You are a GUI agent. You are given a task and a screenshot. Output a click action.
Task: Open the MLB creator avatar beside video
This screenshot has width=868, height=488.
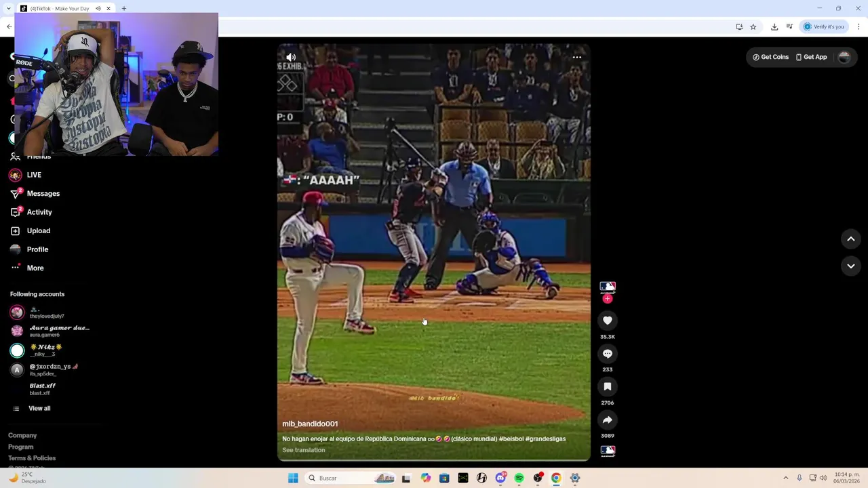pyautogui.click(x=608, y=287)
